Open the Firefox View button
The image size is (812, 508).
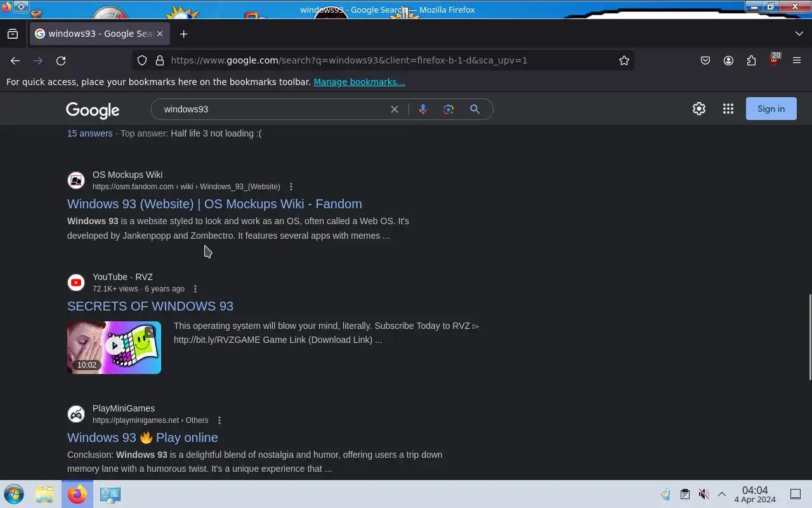(x=13, y=34)
